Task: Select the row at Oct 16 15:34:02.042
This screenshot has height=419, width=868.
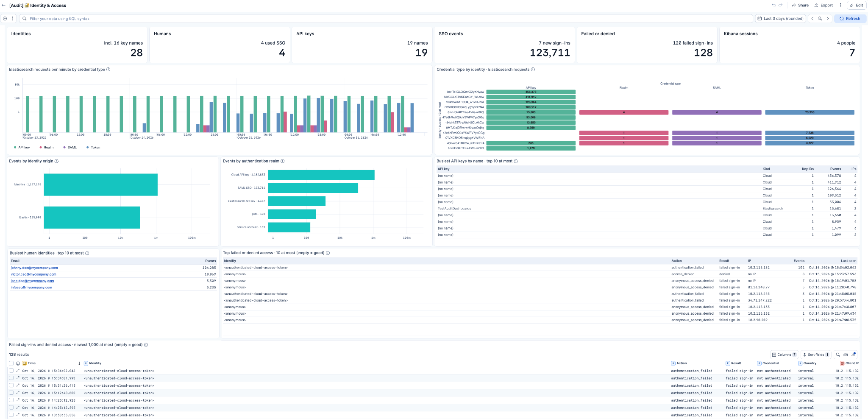Action: 11,371
